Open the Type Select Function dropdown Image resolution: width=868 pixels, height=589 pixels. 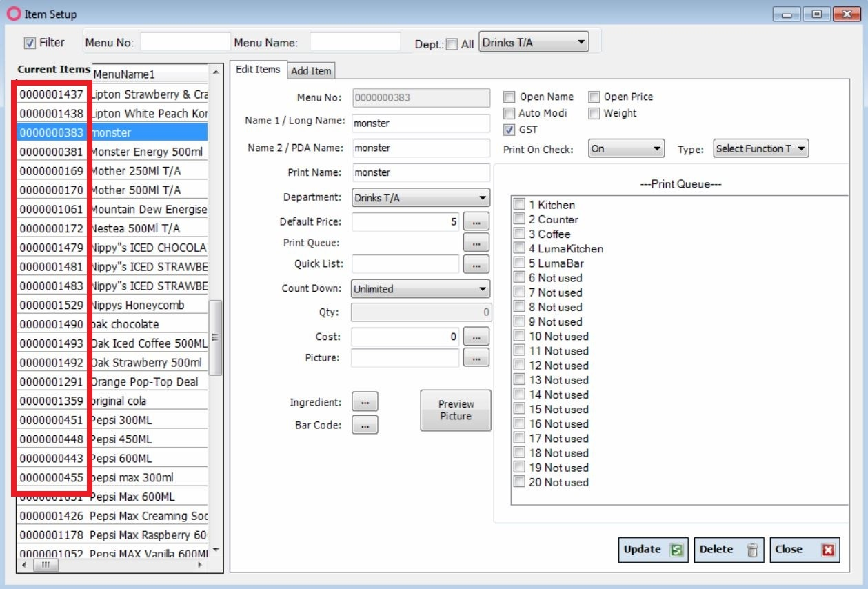(x=761, y=148)
